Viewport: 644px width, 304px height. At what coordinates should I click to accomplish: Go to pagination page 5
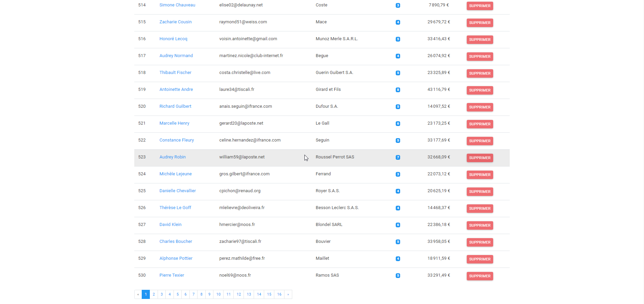(178, 294)
